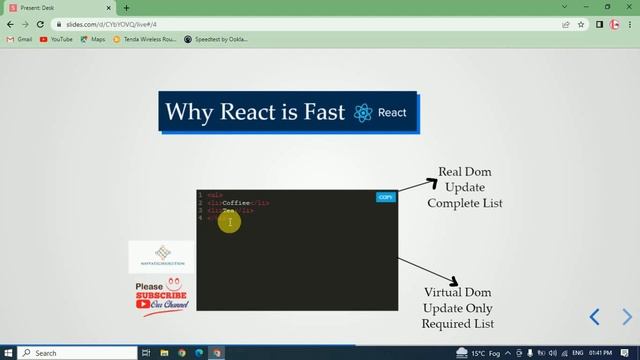
Task: Go to previous slide arrow
Action: point(594,317)
